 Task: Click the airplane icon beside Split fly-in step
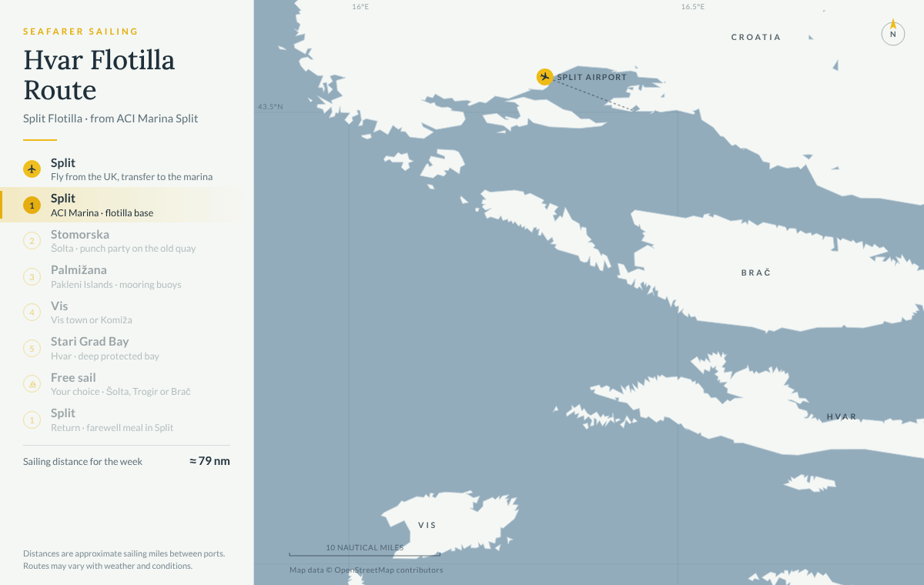32,169
